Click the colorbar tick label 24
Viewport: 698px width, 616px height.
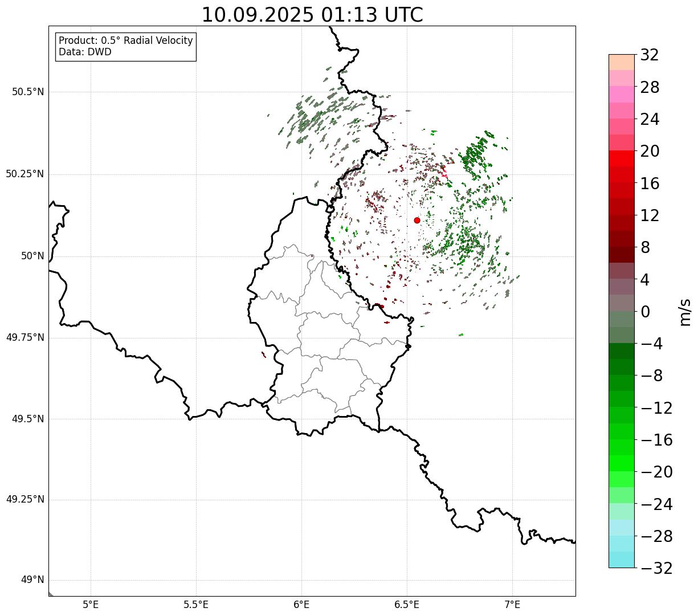click(x=650, y=119)
